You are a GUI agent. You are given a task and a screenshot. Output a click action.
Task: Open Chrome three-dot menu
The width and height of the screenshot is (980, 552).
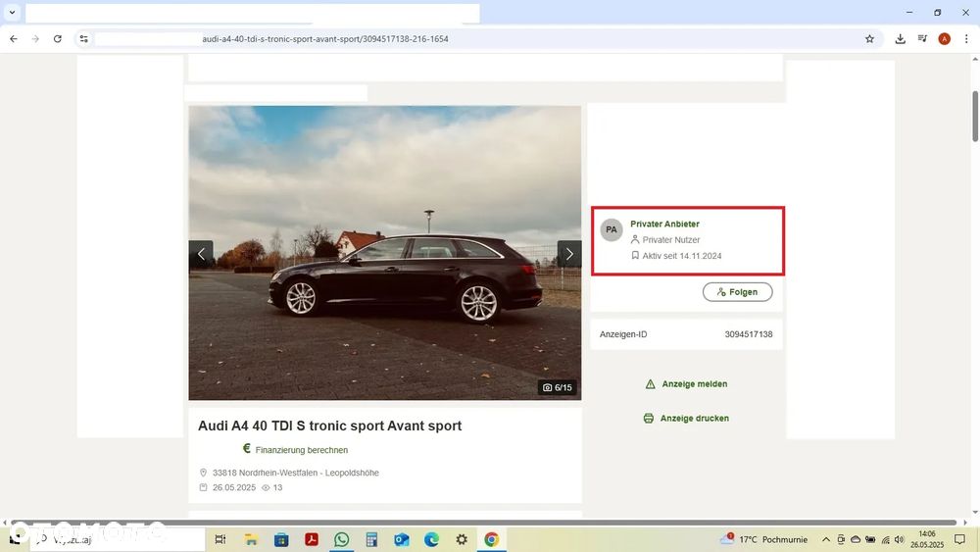[x=966, y=39]
